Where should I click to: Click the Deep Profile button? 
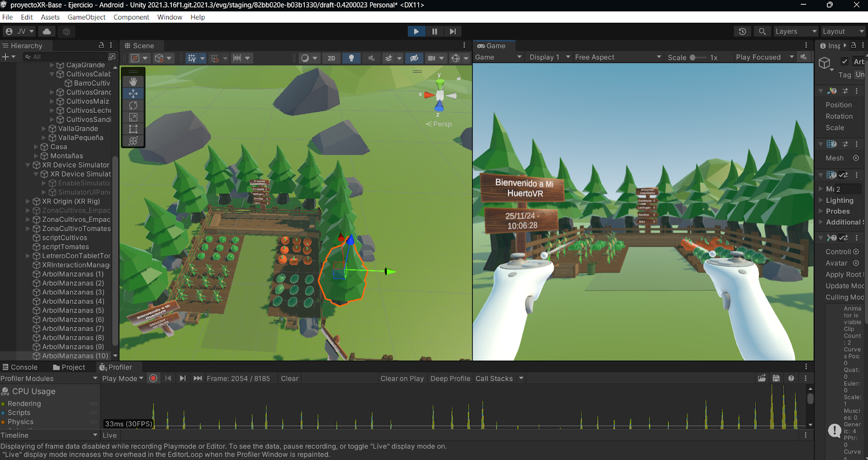pos(450,379)
